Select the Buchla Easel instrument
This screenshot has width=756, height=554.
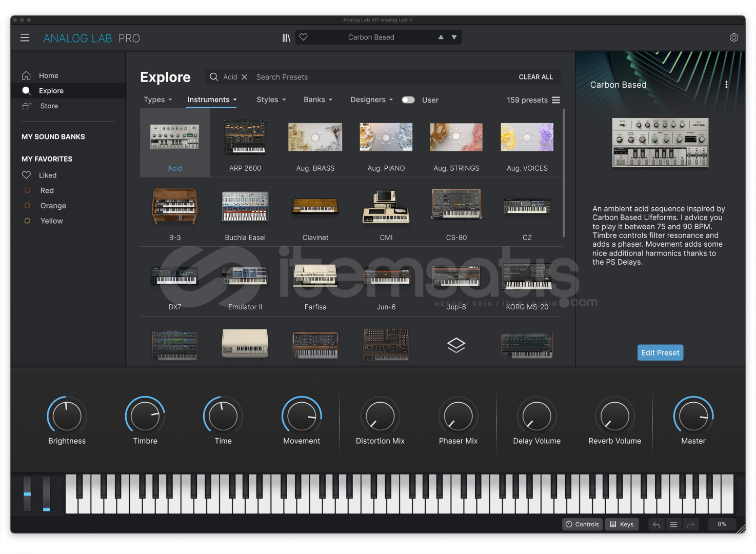(245, 213)
